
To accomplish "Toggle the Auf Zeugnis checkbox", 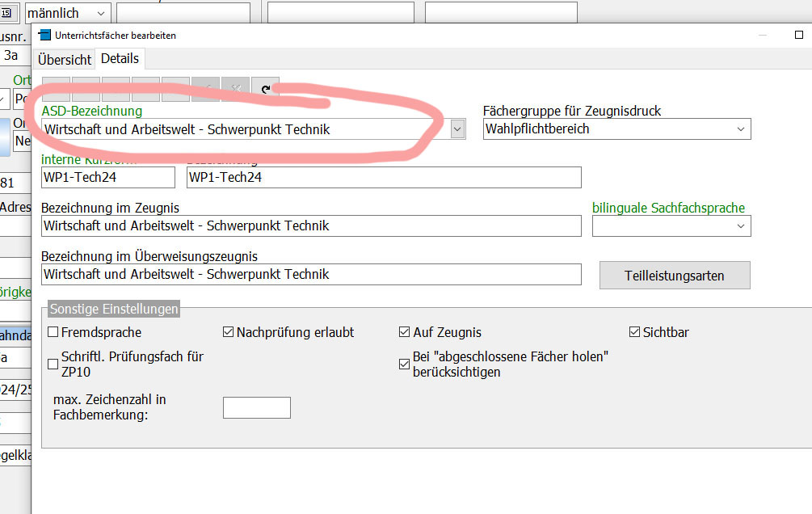I will [x=405, y=332].
